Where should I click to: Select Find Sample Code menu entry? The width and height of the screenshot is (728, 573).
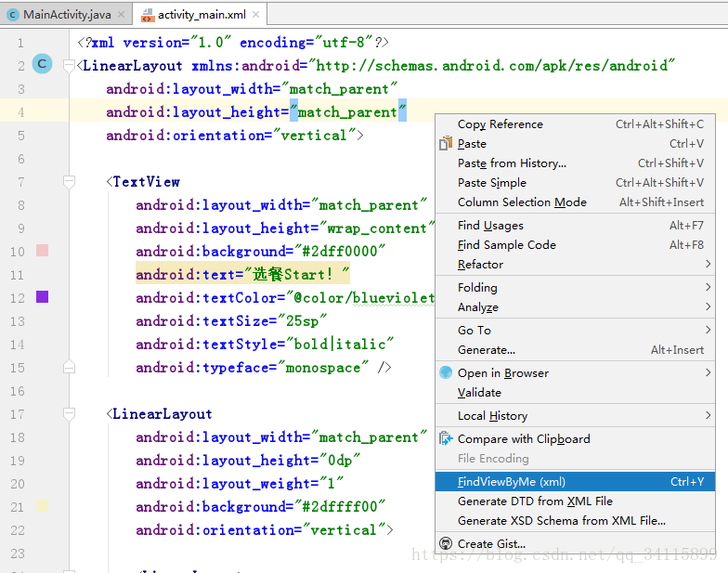(576, 245)
